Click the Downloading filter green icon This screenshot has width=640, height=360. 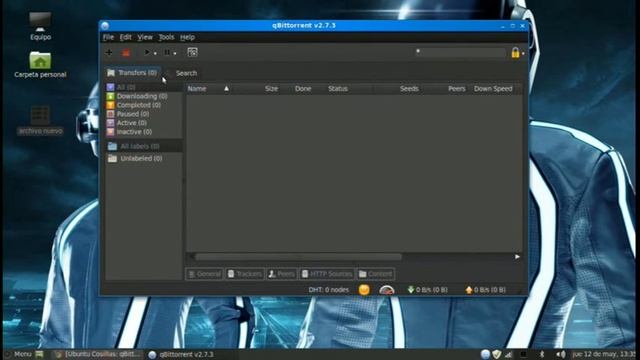pos(110,96)
